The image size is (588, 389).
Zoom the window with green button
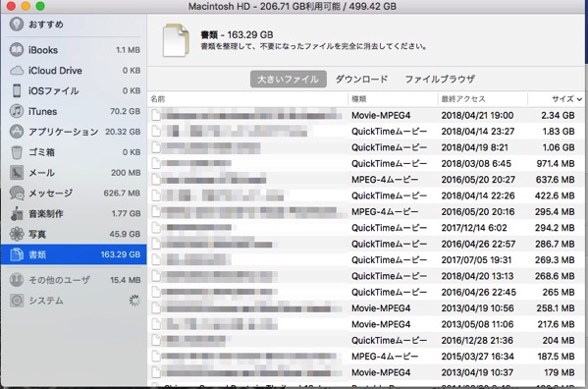tap(40, 6)
